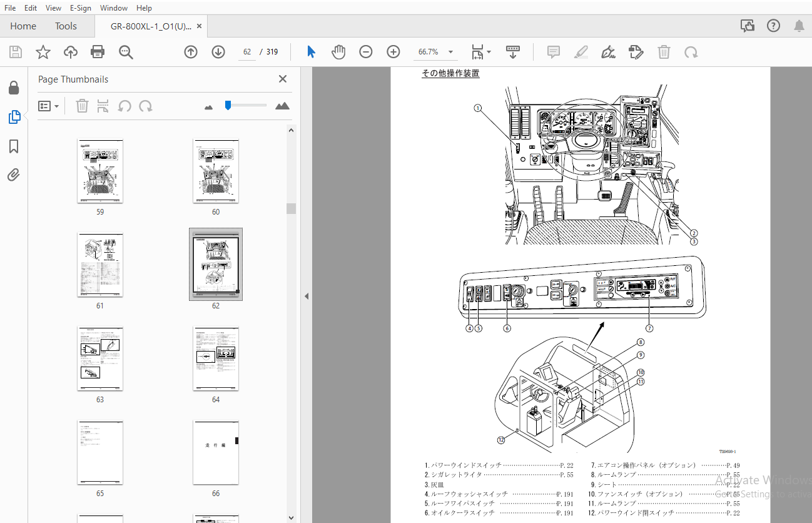This screenshot has height=523, width=812.
Task: Rotate with the toolbar circular arrow icon
Action: coord(691,52)
